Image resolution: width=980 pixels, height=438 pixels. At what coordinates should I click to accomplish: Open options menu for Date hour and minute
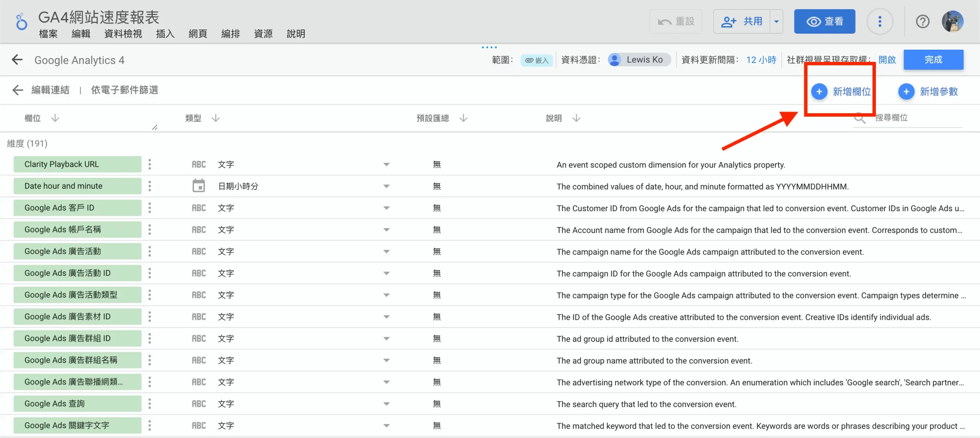tap(150, 186)
